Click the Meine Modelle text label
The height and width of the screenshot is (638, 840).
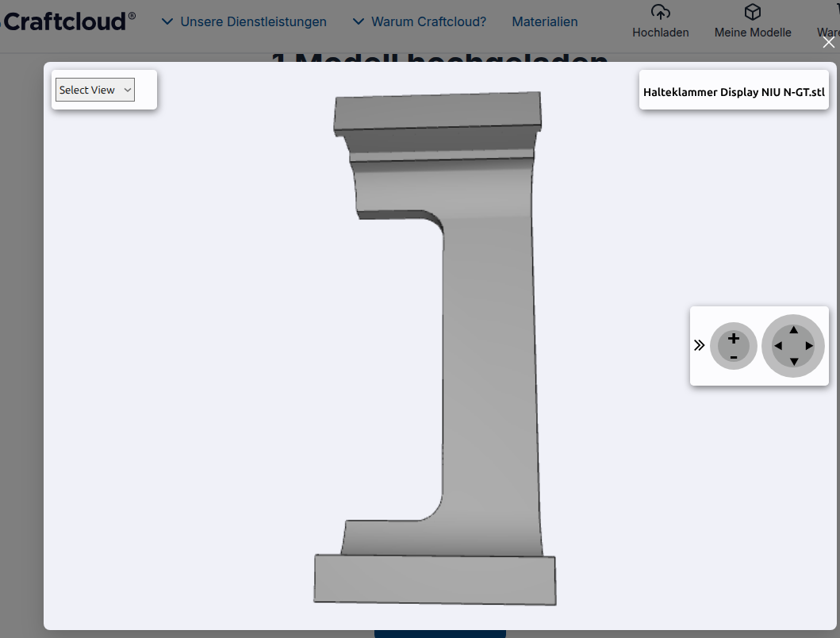point(752,33)
